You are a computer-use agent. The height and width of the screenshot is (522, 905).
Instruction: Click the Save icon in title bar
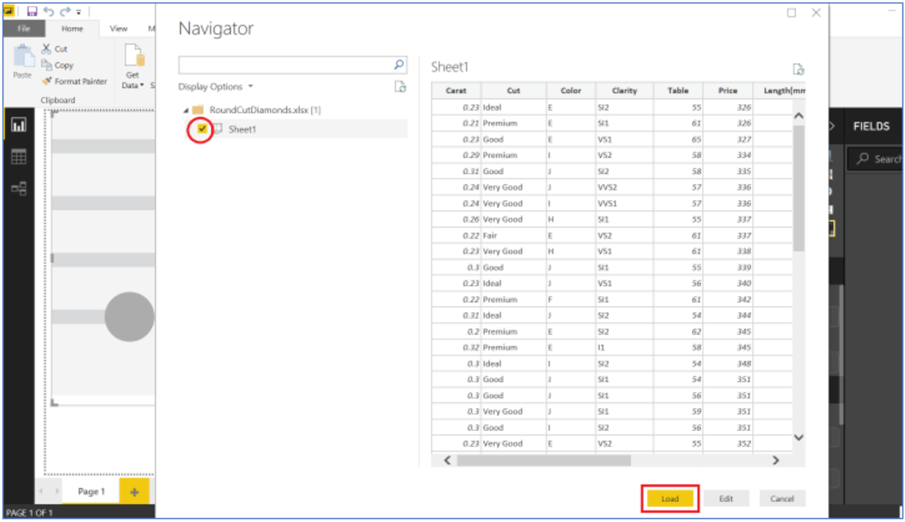click(x=32, y=11)
